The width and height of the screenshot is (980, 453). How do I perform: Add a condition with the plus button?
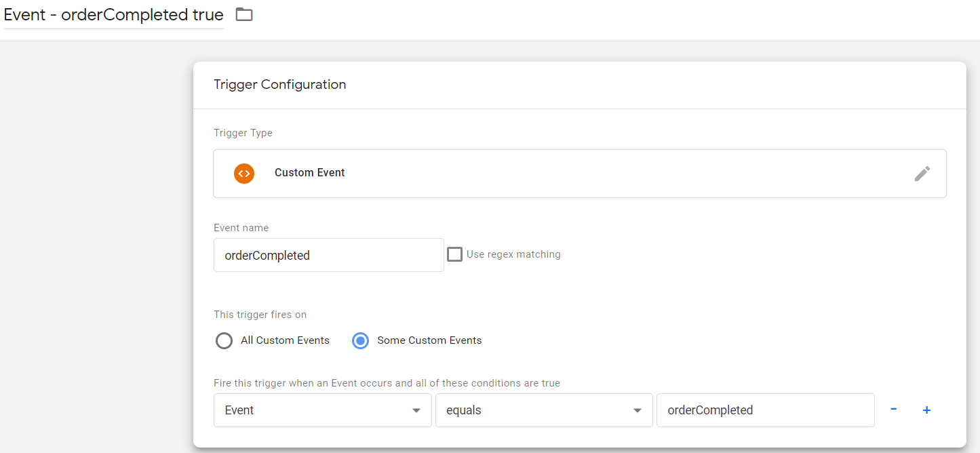pyautogui.click(x=926, y=410)
